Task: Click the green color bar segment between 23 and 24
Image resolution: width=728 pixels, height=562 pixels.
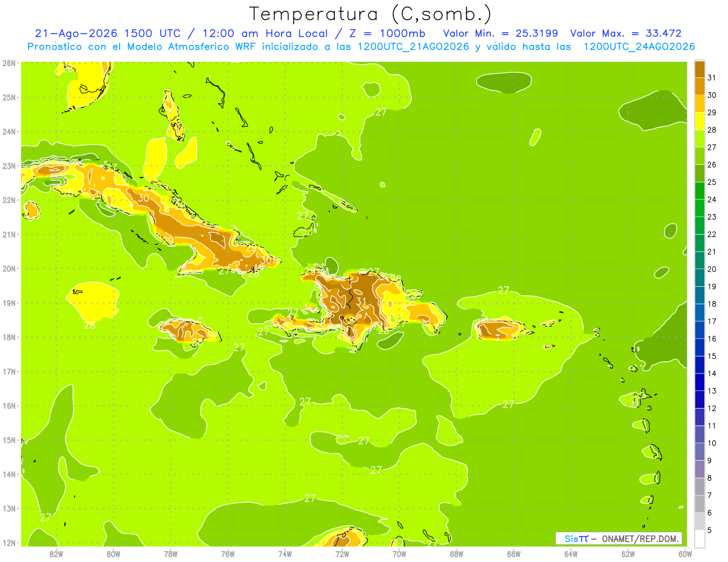Action: (x=700, y=208)
